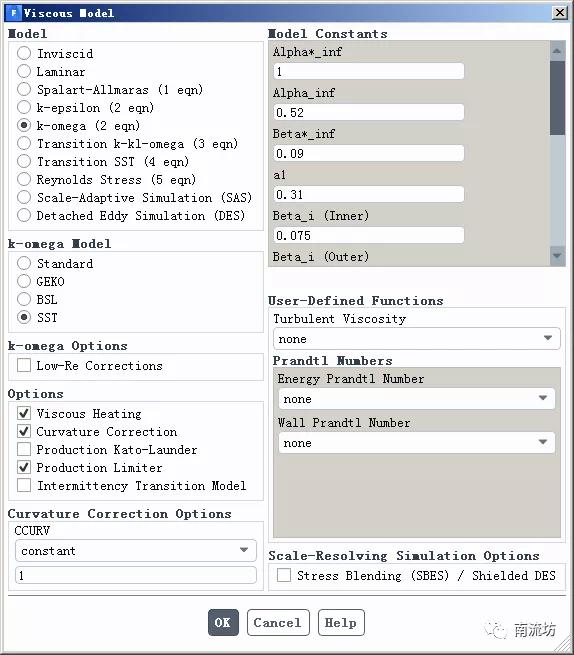The height and width of the screenshot is (655, 574).
Task: Select the Standard k-omega model
Action: click(24, 263)
